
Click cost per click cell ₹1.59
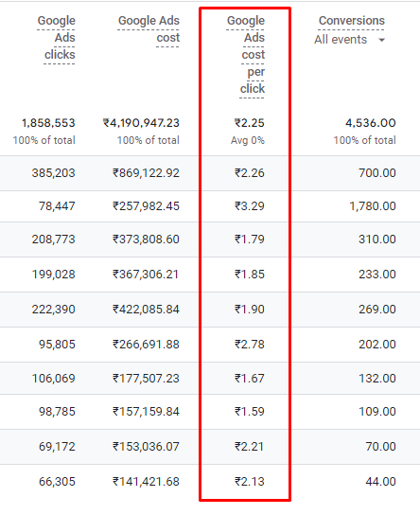point(250,412)
